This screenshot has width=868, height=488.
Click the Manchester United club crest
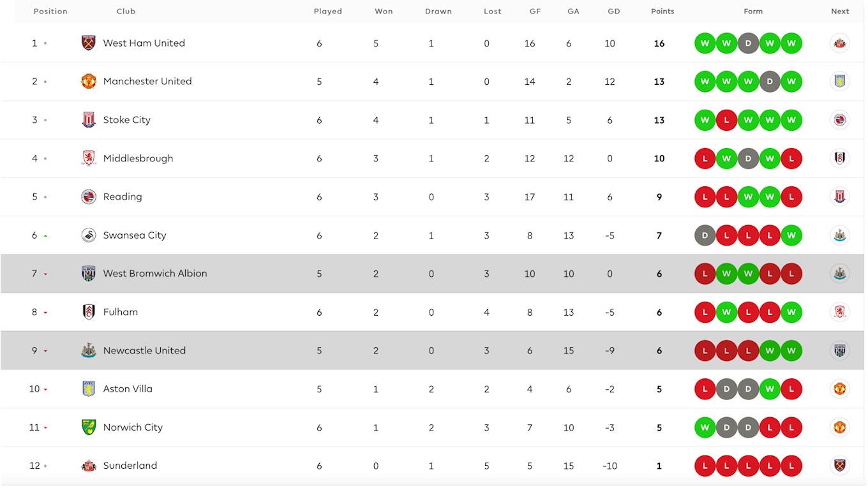click(x=89, y=81)
